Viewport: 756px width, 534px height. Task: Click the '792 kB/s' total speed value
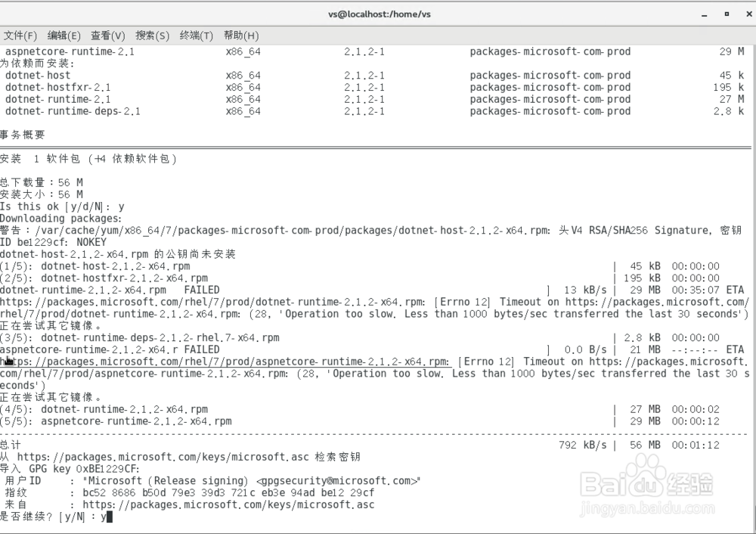click(582, 445)
